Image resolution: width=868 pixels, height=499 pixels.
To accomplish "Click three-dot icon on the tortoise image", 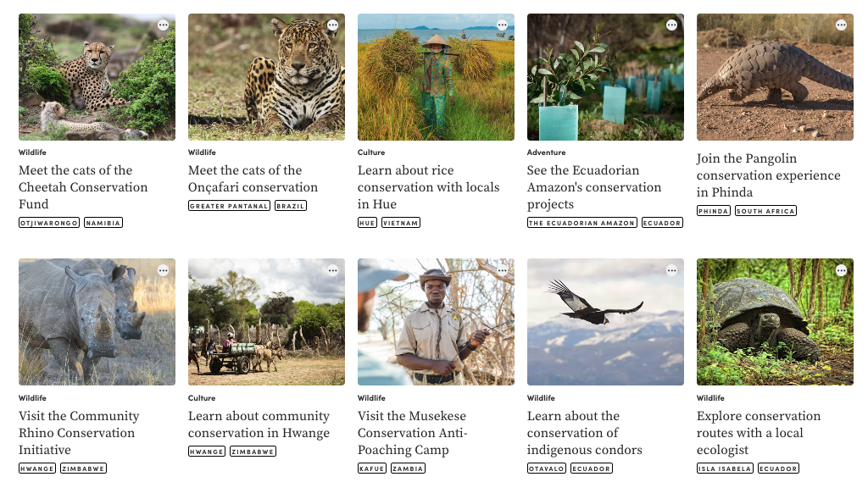I will (841, 270).
